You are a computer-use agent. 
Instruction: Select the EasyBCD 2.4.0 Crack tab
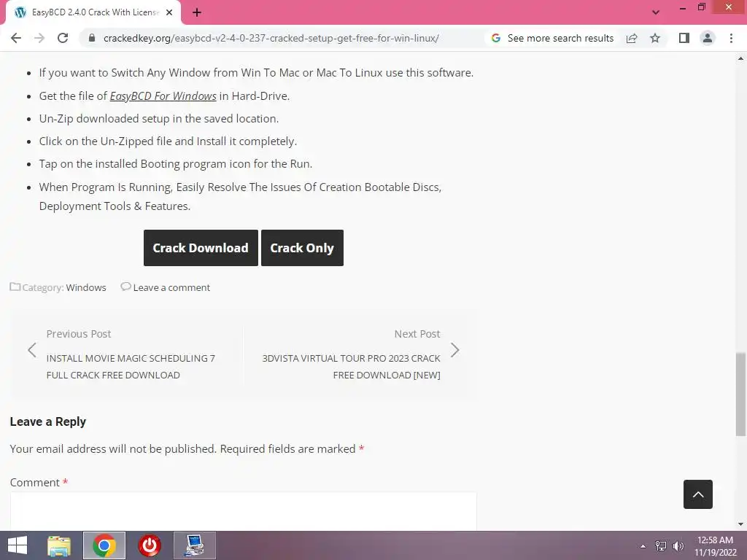(x=94, y=12)
